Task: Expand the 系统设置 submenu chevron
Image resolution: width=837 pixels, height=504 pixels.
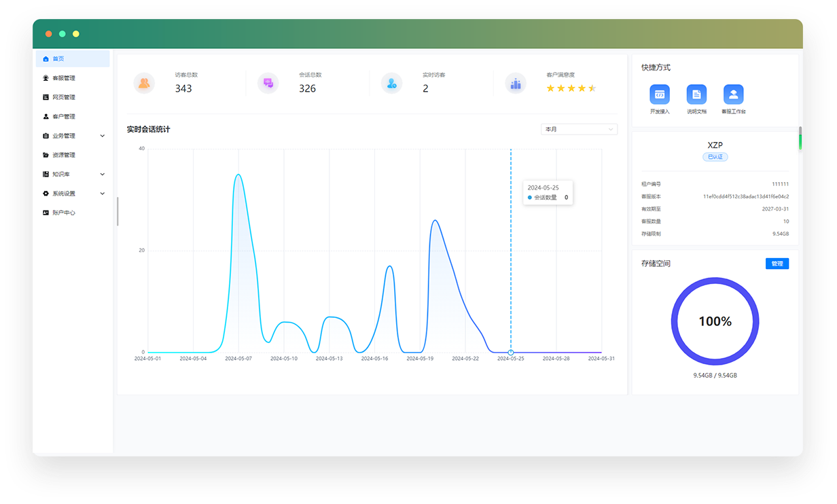Action: pyautogui.click(x=103, y=194)
